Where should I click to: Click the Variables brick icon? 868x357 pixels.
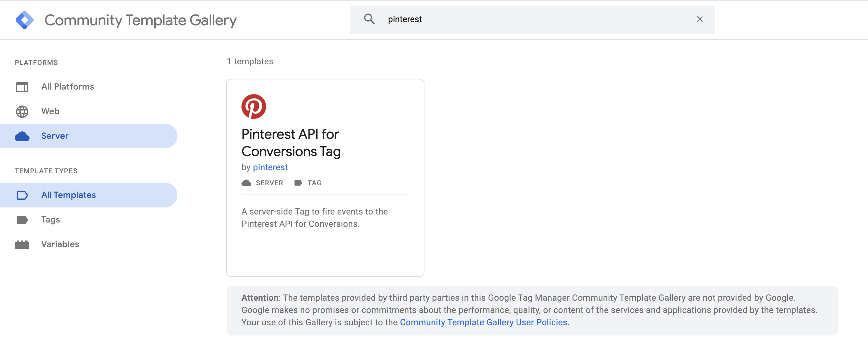coord(22,244)
